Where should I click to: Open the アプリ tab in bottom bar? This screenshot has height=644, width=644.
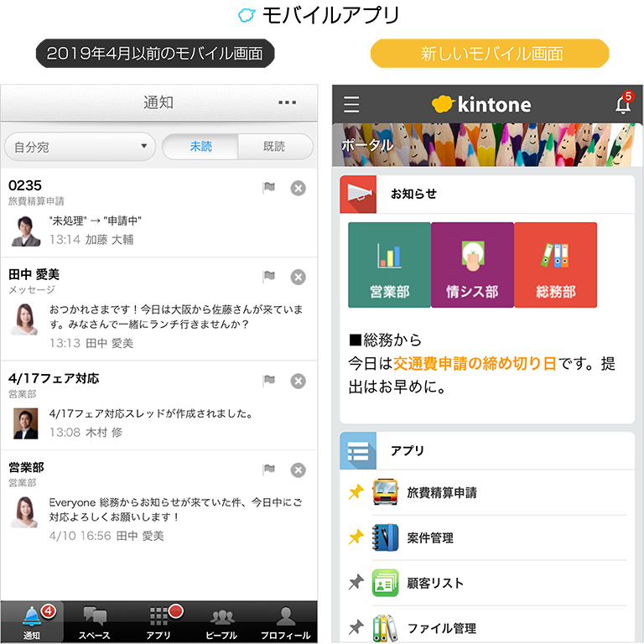tap(158, 623)
